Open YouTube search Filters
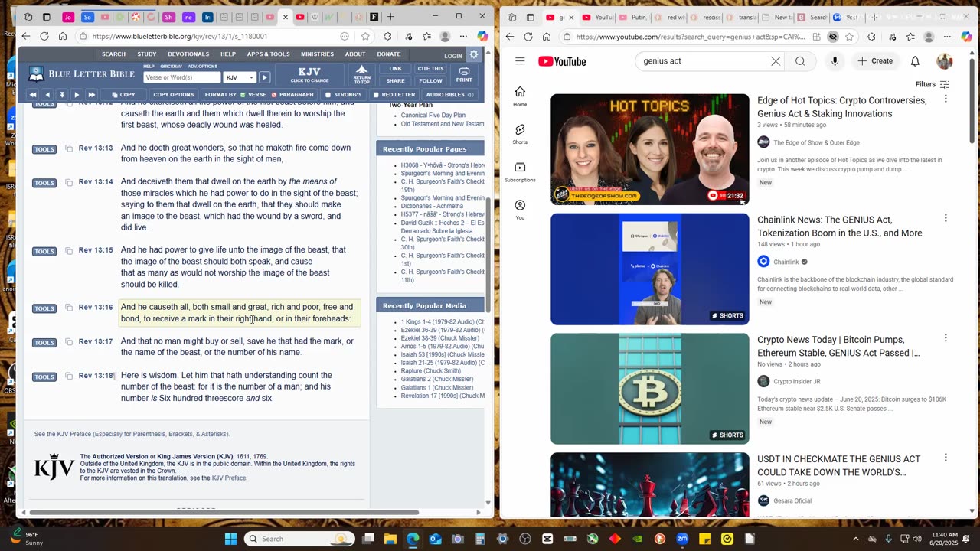980x551 pixels. (933, 84)
